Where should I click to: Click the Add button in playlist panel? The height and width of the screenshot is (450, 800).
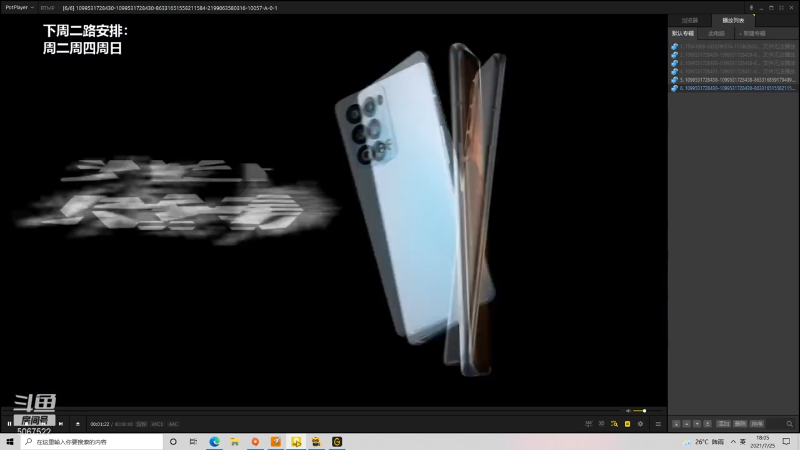(x=723, y=424)
